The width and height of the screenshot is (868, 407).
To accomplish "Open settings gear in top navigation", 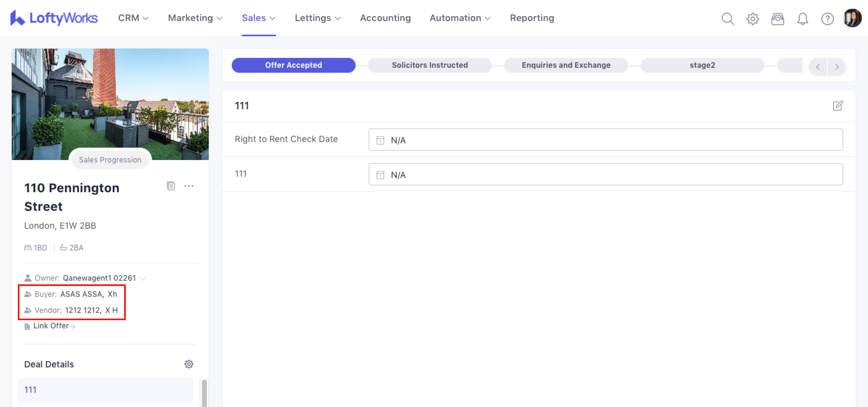I will click(752, 19).
